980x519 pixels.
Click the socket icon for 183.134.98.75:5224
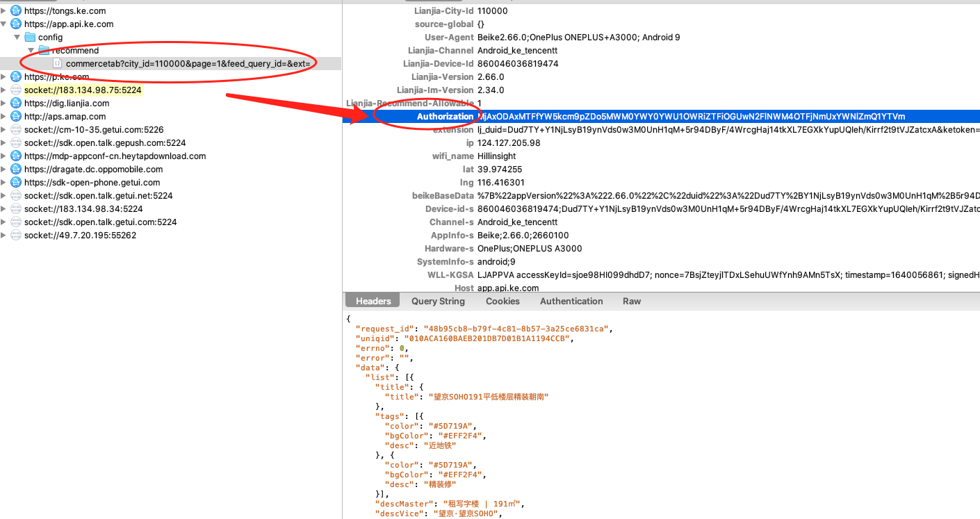16,90
